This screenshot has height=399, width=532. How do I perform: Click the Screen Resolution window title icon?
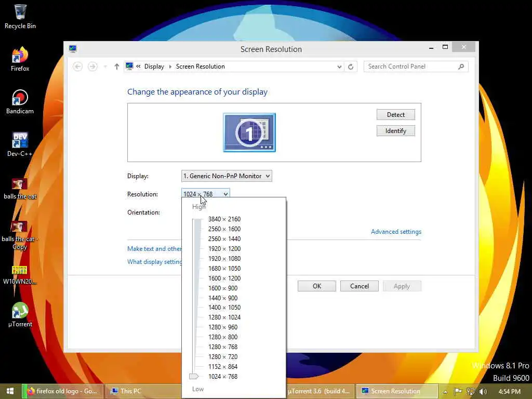click(73, 49)
